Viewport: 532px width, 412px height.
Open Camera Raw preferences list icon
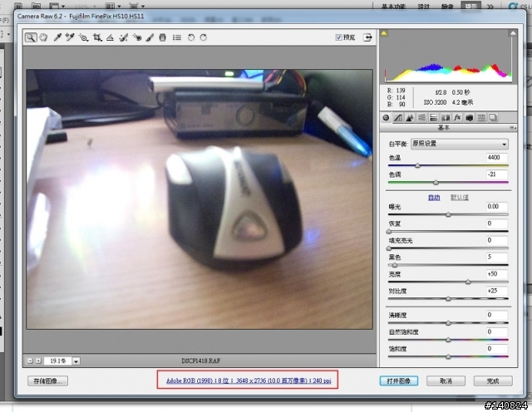177,37
